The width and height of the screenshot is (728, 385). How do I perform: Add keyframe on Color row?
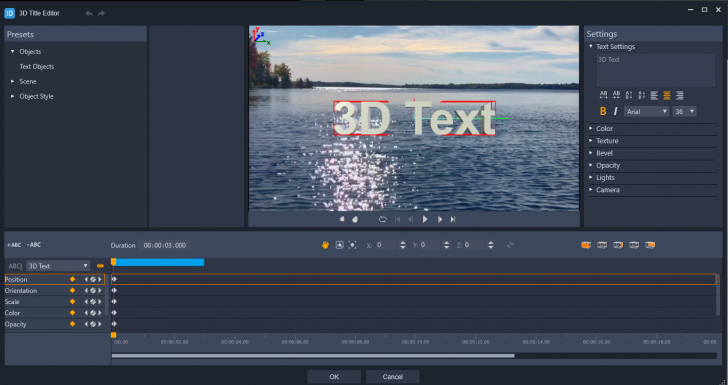pyautogui.click(x=93, y=313)
